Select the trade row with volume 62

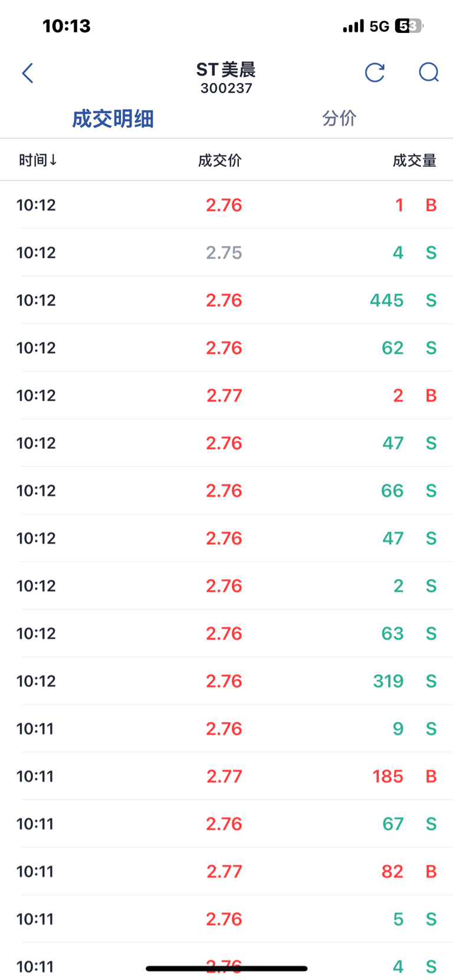point(226,348)
